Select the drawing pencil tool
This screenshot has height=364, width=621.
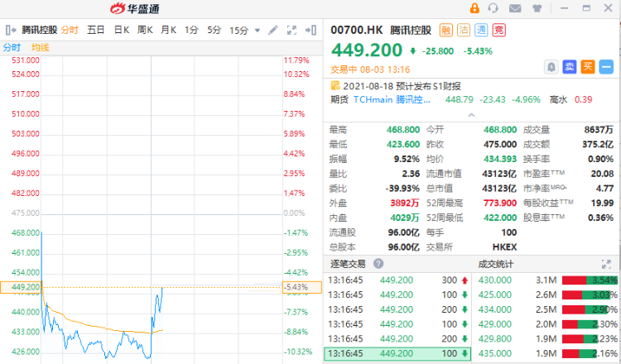(x=273, y=30)
